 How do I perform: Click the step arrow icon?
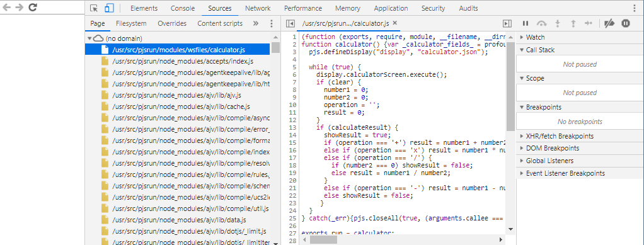point(589,24)
